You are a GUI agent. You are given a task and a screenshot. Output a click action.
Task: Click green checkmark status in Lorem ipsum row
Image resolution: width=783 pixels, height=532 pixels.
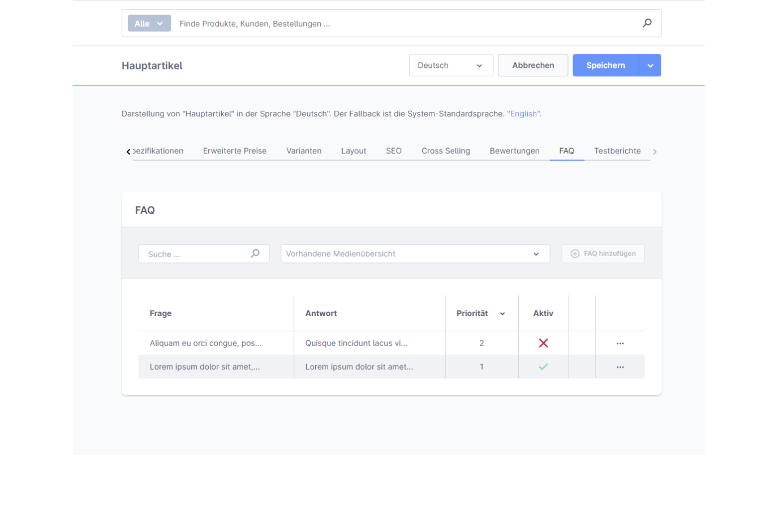(x=543, y=367)
